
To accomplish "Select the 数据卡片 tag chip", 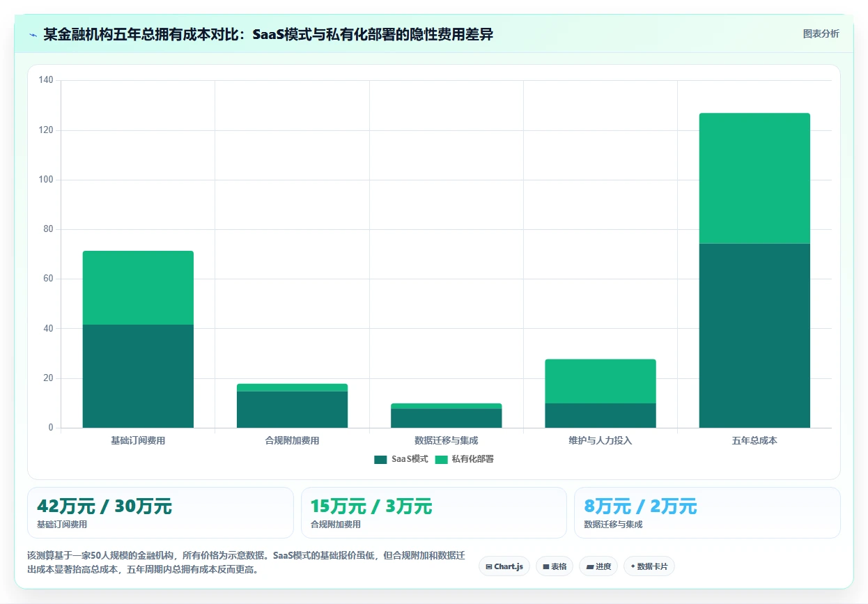I will click(649, 566).
